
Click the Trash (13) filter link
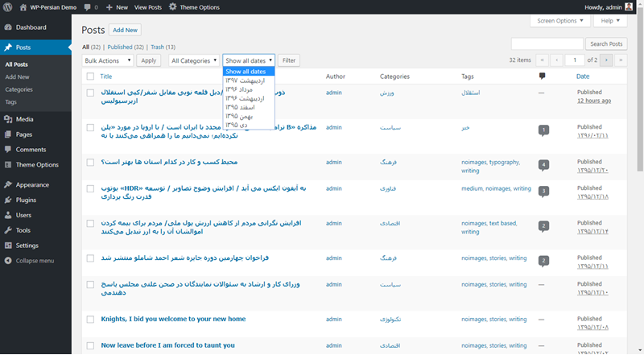(163, 47)
